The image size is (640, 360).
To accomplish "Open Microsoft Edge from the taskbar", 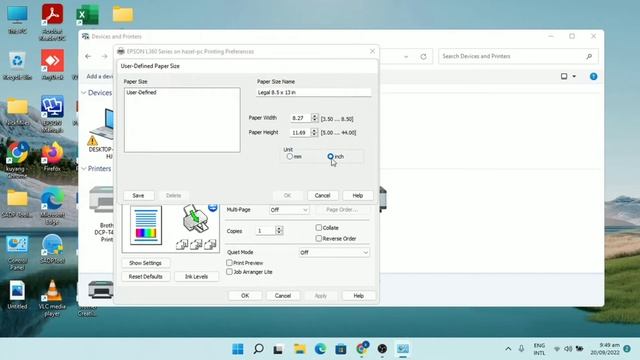I will [320, 349].
